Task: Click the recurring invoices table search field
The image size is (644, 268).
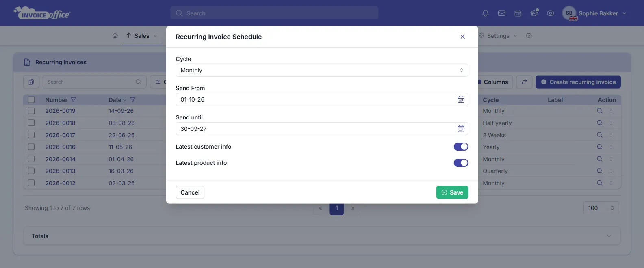Action: pyautogui.click(x=94, y=82)
